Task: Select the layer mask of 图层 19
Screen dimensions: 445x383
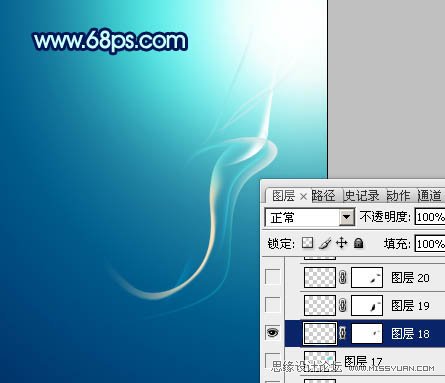Action: pyautogui.click(x=367, y=305)
